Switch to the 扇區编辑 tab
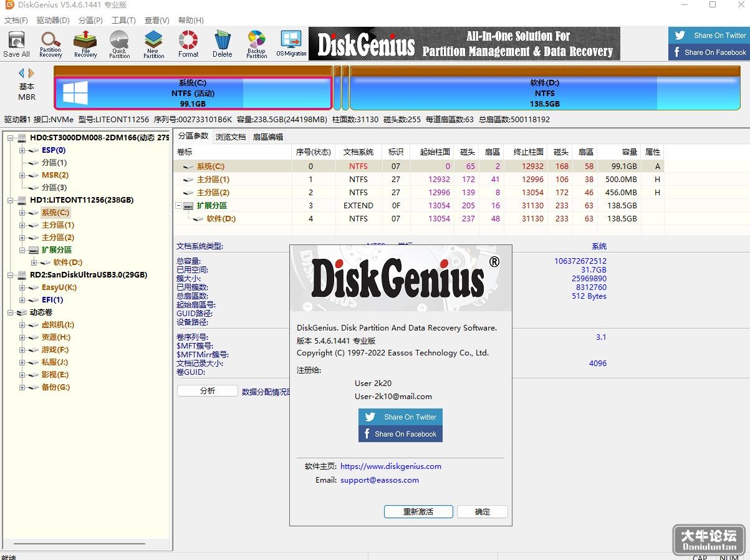 pyautogui.click(x=268, y=137)
